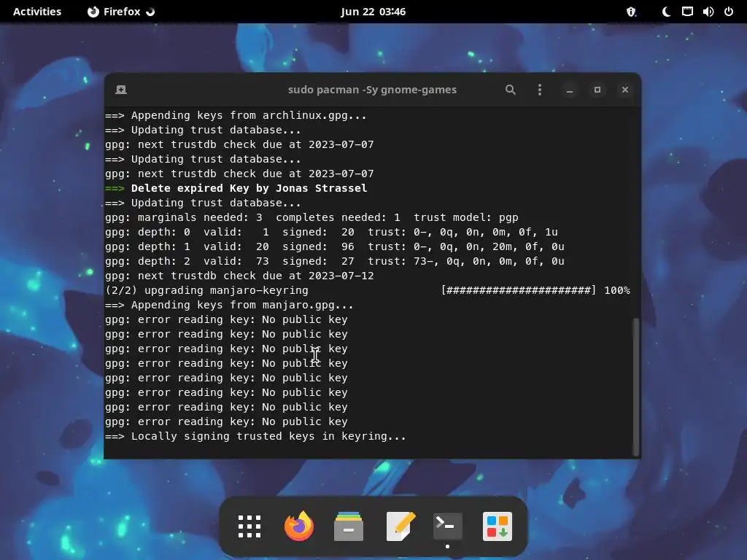Screen dimensions: 747x560
Task: Click 'Delete expired Key by Jonas Strassel' line
Action: [x=236, y=188]
